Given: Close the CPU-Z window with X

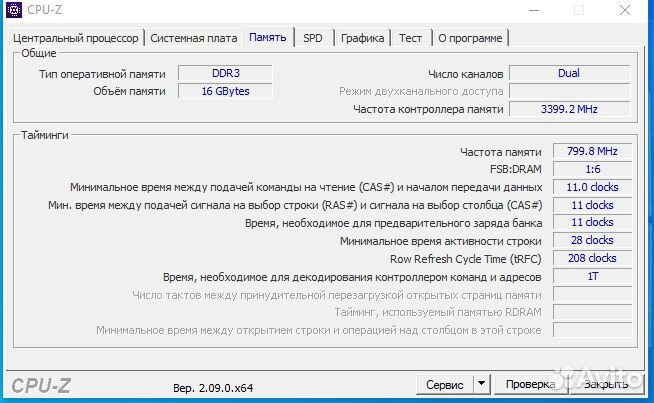Looking at the screenshot, I should (x=625, y=10).
